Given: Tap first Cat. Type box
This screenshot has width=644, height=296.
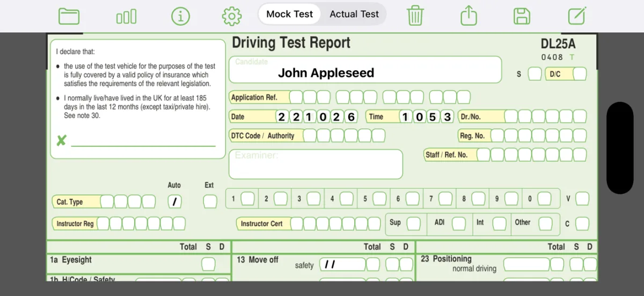Looking at the screenshot, I should click(107, 202).
